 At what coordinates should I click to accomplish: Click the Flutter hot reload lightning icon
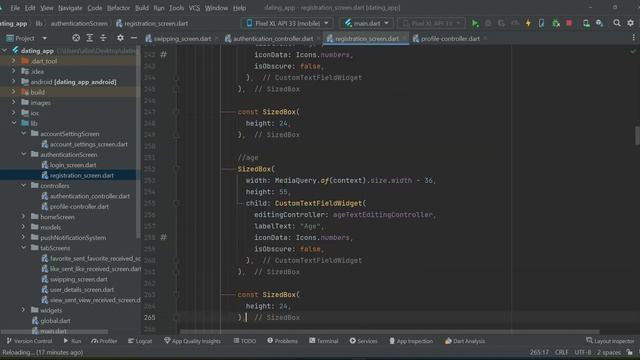(x=528, y=23)
